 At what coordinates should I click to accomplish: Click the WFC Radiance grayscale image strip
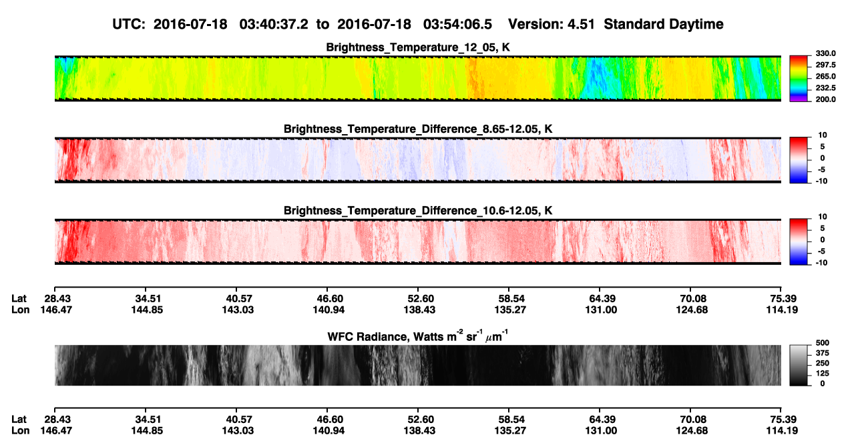point(418,365)
